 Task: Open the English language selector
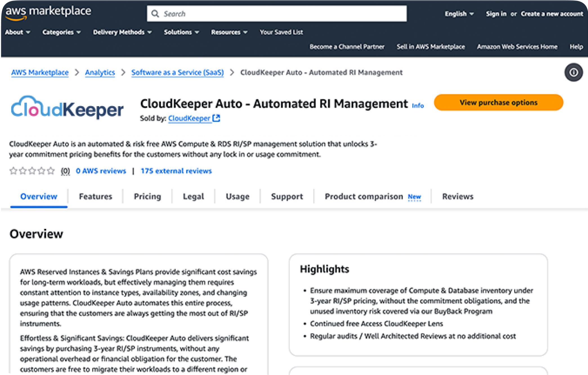point(459,14)
